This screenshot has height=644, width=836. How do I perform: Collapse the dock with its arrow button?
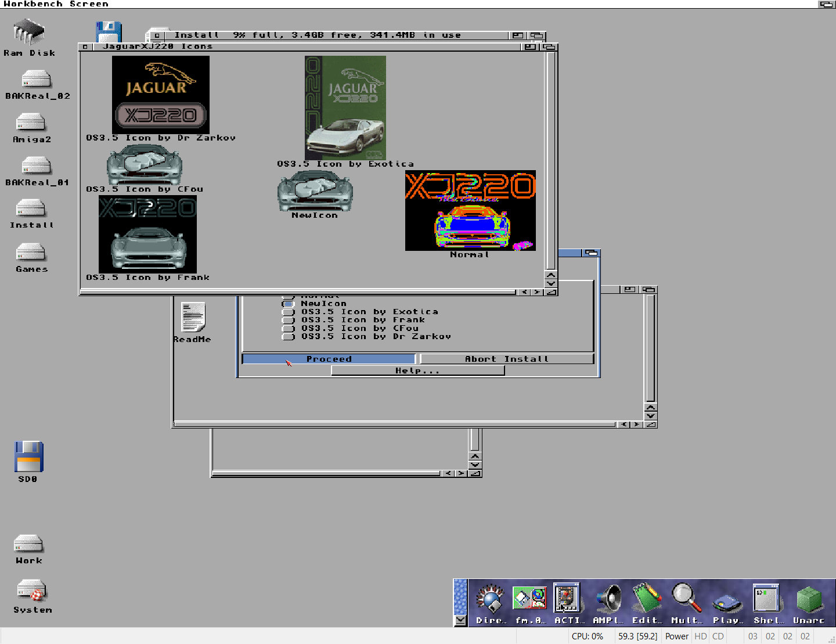click(x=460, y=620)
